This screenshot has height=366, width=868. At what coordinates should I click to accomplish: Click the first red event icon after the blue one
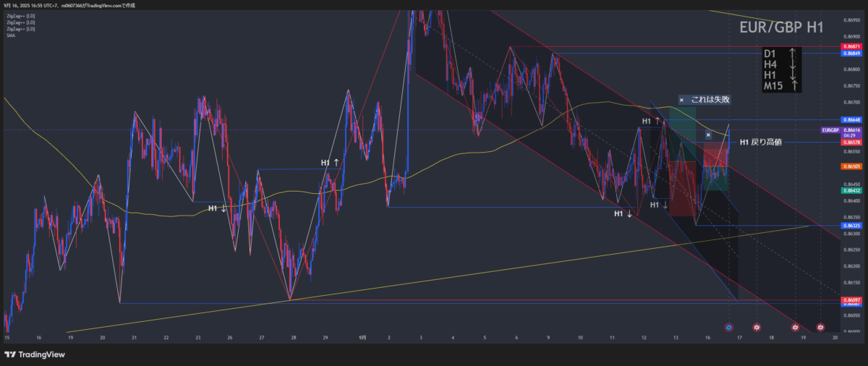point(757,328)
